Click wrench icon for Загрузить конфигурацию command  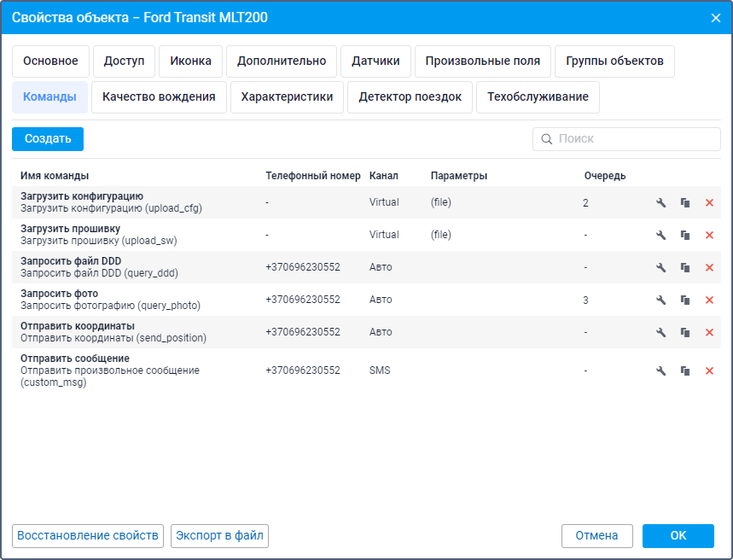[x=660, y=203]
